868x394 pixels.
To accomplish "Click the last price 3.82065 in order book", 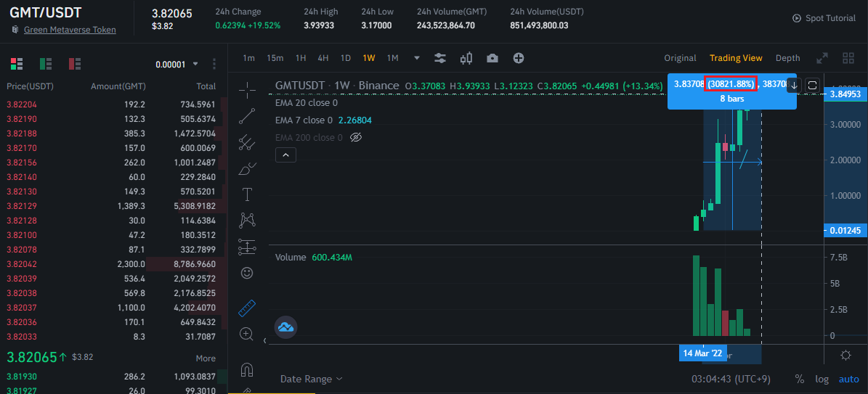I will click(x=31, y=357).
